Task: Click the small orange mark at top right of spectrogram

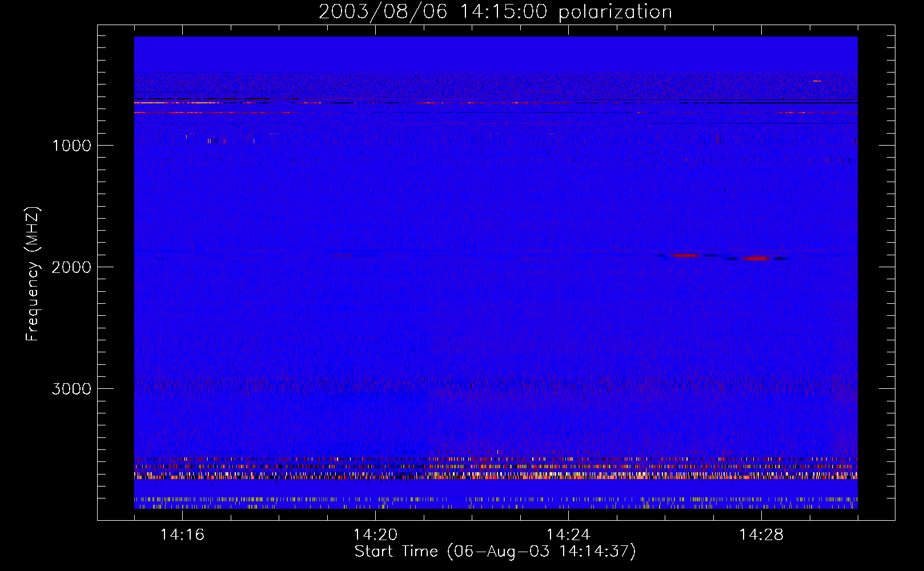Action: click(817, 81)
